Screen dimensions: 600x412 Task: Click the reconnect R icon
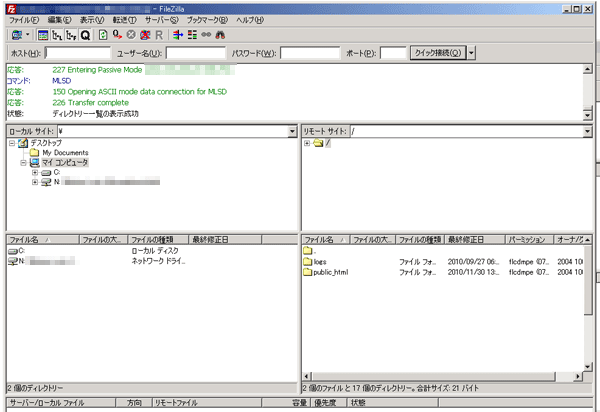pos(159,35)
